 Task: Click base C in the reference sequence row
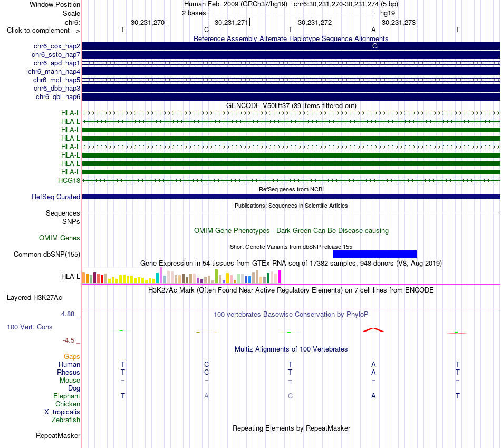click(206, 30)
